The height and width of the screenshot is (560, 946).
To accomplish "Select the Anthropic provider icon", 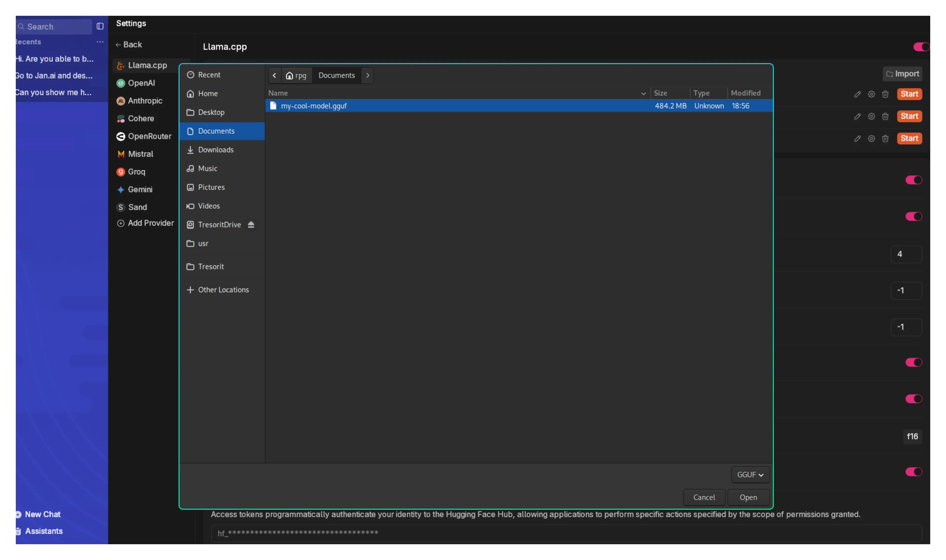I will 120,101.
